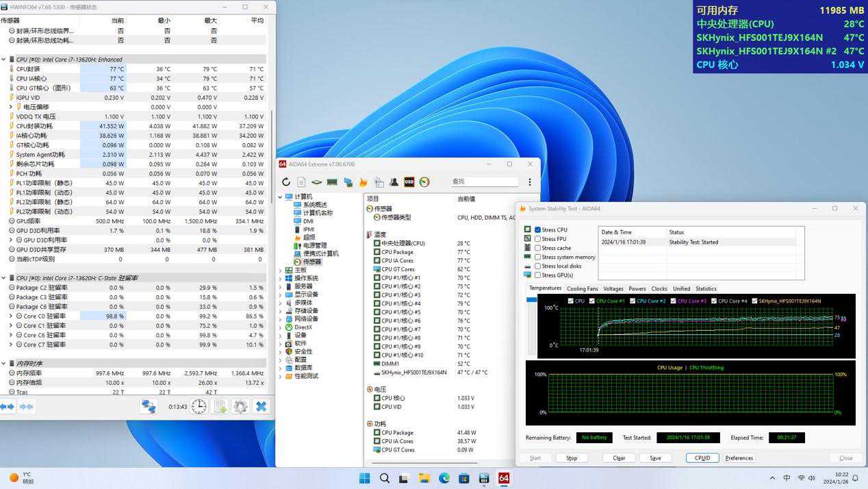The width and height of the screenshot is (868, 489).
Task: Enable Stress system memory checkbox
Action: (538, 257)
